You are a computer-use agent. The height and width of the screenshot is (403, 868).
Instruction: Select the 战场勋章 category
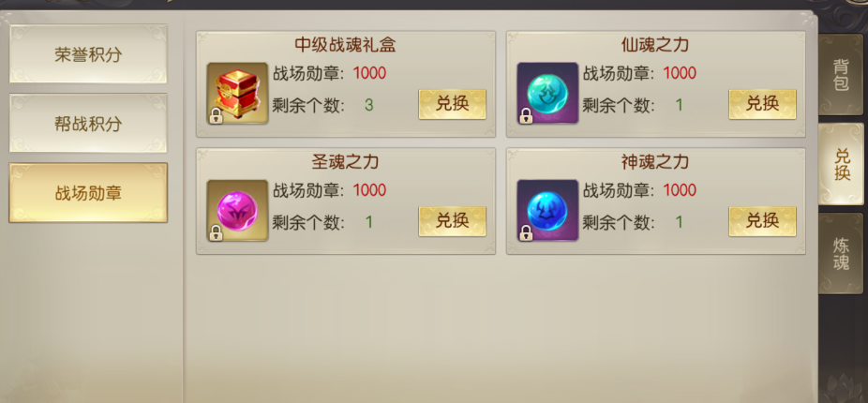(x=88, y=193)
